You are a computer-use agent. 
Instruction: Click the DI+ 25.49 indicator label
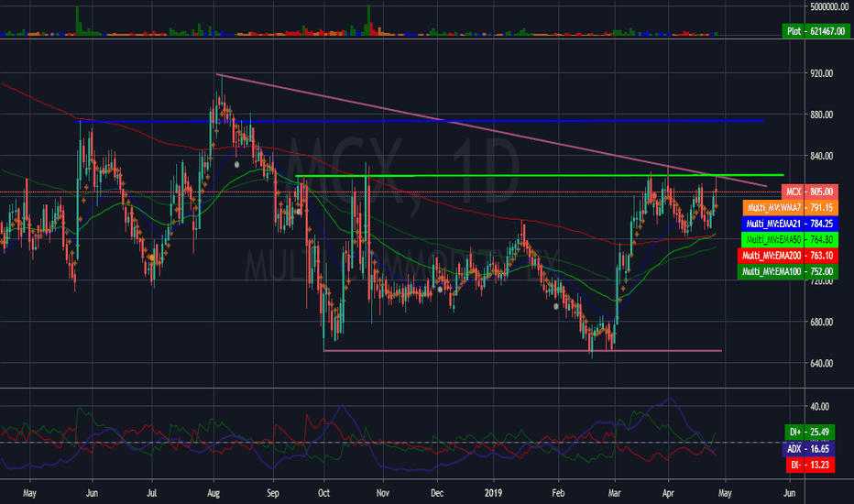click(x=809, y=433)
